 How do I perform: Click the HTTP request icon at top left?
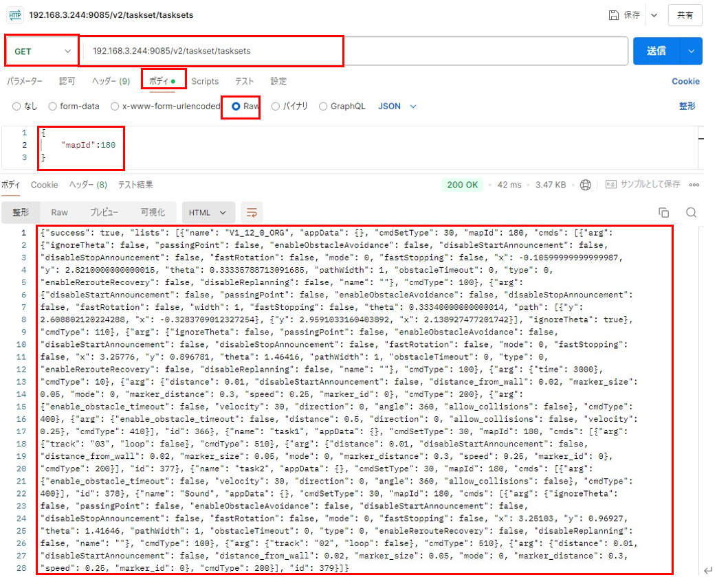15,14
